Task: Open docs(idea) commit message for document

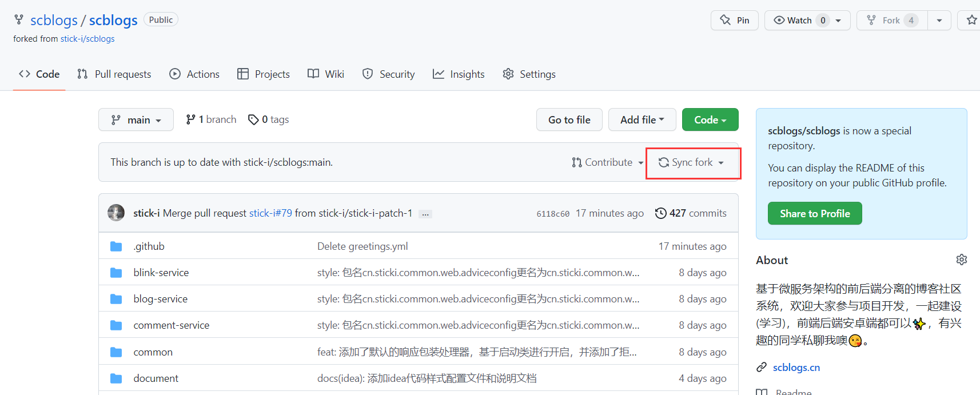Action: point(427,378)
